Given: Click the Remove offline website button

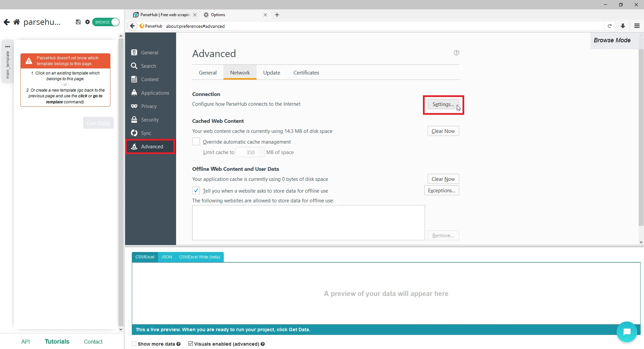Looking at the screenshot, I should 443,236.
